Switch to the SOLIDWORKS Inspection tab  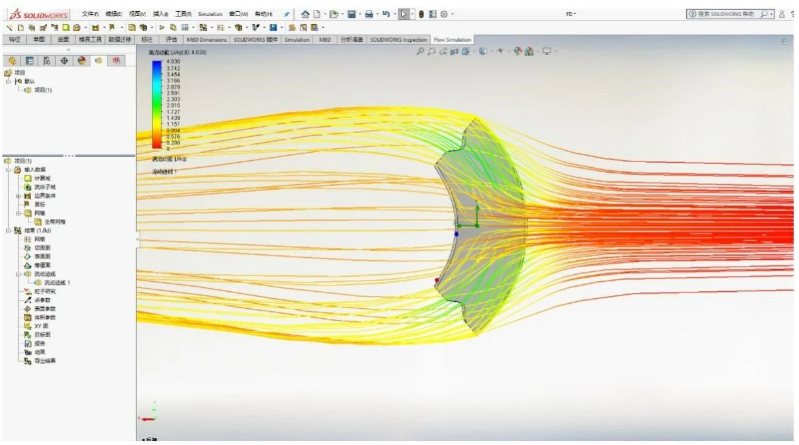click(x=398, y=39)
